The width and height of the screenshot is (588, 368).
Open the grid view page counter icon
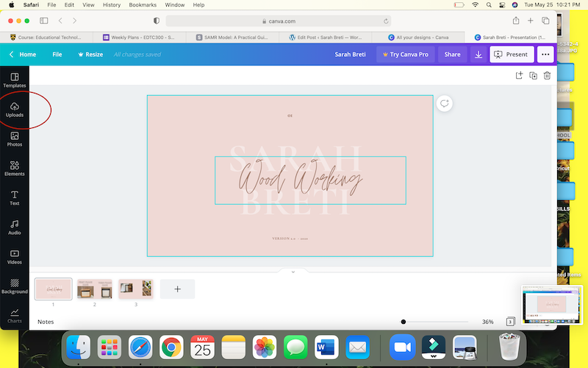tap(510, 322)
